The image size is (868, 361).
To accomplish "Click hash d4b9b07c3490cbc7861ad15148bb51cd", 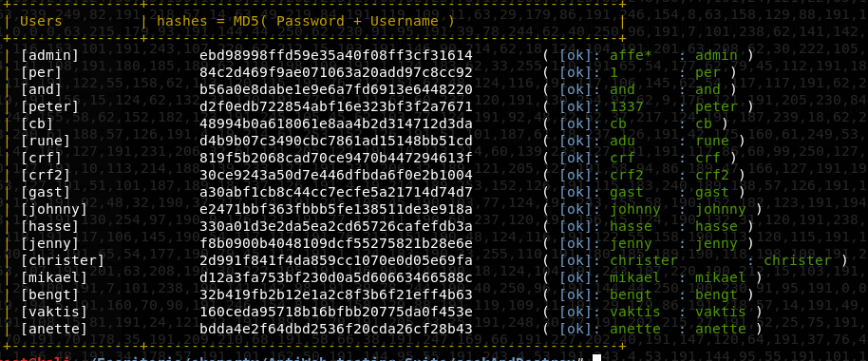I will (x=336, y=142).
